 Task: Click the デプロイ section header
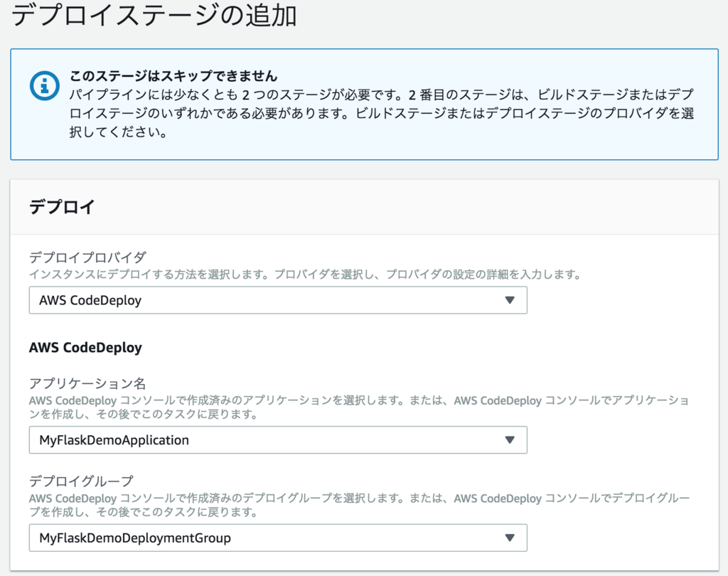click(62, 207)
